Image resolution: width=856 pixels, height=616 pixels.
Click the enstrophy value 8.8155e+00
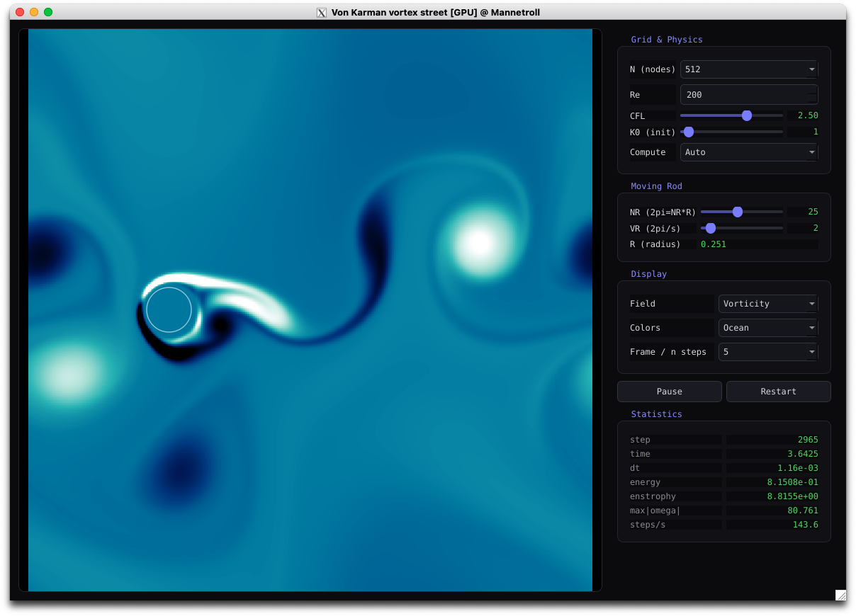793,496
